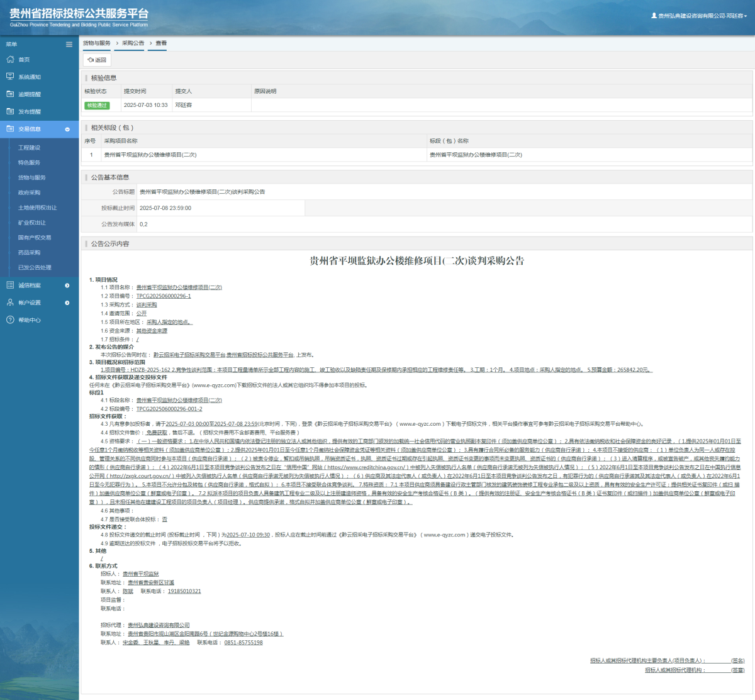This screenshot has width=755, height=700.
Task: Select 药品采购 in the sidebar submenu
Action: coord(29,253)
